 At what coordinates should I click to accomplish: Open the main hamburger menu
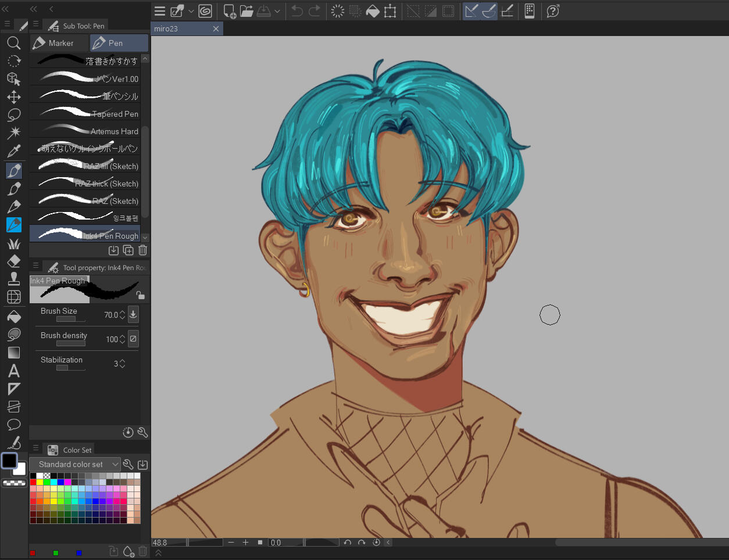tap(160, 11)
